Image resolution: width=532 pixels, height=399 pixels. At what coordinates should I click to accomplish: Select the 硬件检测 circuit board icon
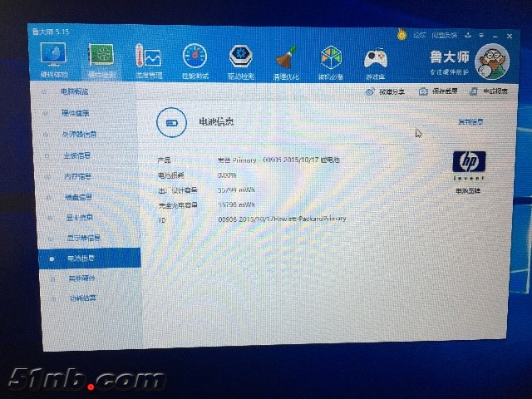coord(101,56)
